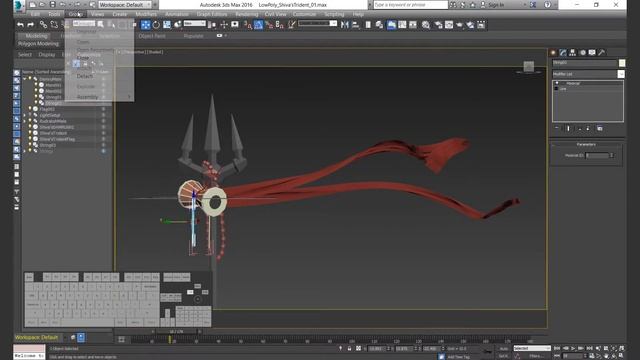The image size is (640, 360).
Task: Click Add Time Tag in the status bar
Action: (x=458, y=357)
